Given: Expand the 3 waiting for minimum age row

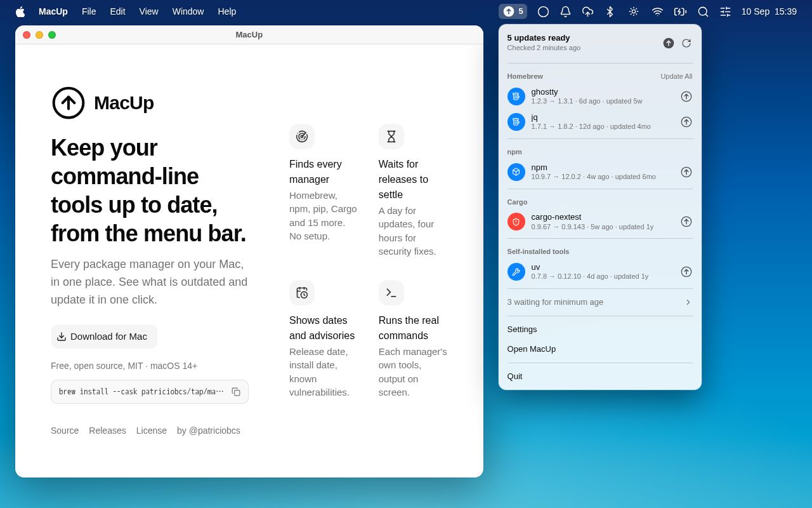Looking at the screenshot, I should pos(600,302).
